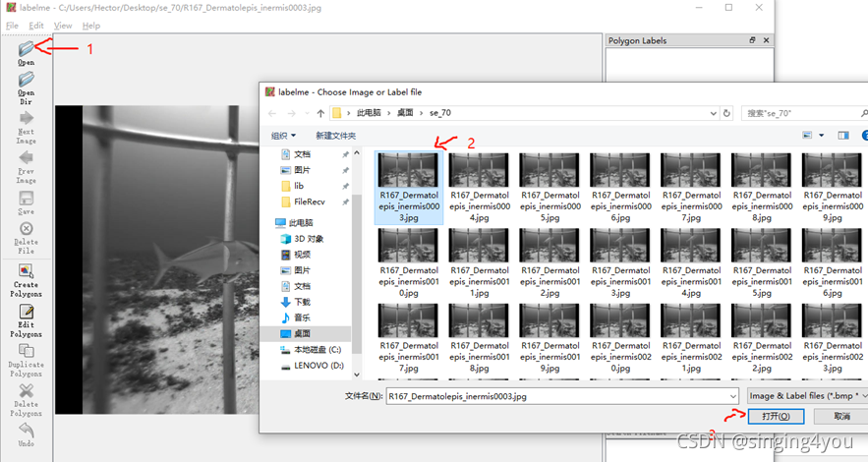Viewport: 868px width, 462px height.
Task: Click sidebar scrollbar up arrow
Action: coord(357,153)
